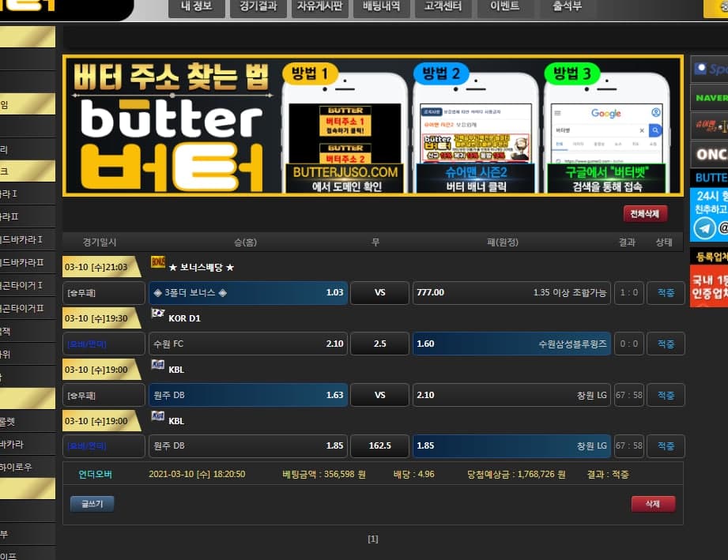Open the NAVER banner in the right sidebar
728x560 pixels.
pos(710,98)
